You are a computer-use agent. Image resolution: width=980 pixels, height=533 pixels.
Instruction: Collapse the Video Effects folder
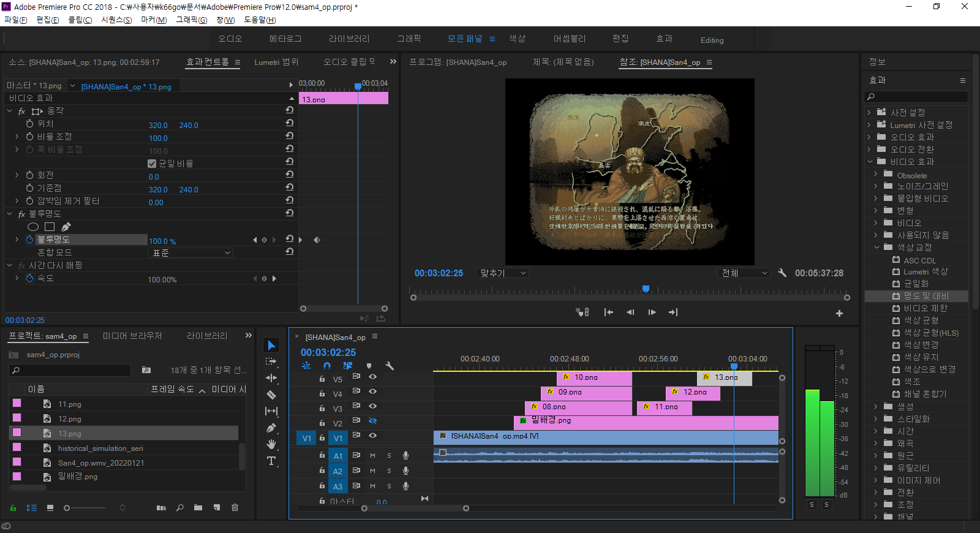[869, 162]
